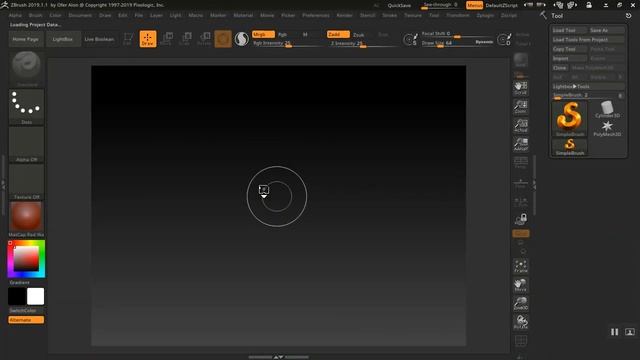Select the Cylinder3D tool
This screenshot has width=640, height=360.
point(607,109)
